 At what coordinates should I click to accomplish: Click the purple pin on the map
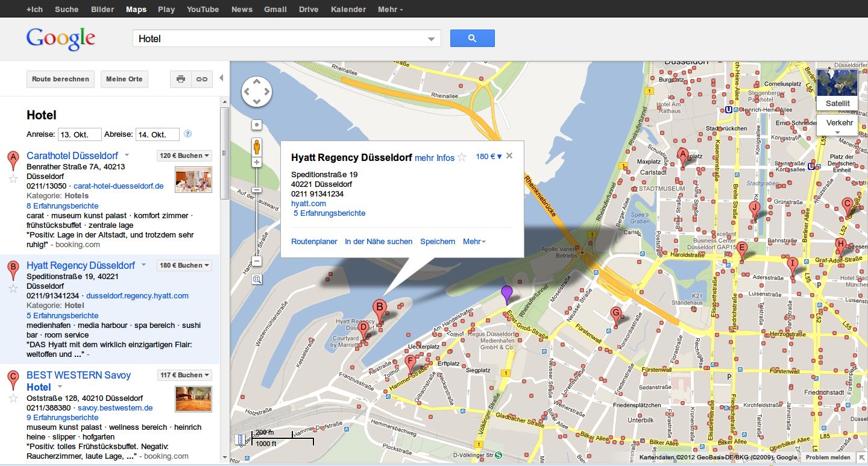tap(507, 294)
